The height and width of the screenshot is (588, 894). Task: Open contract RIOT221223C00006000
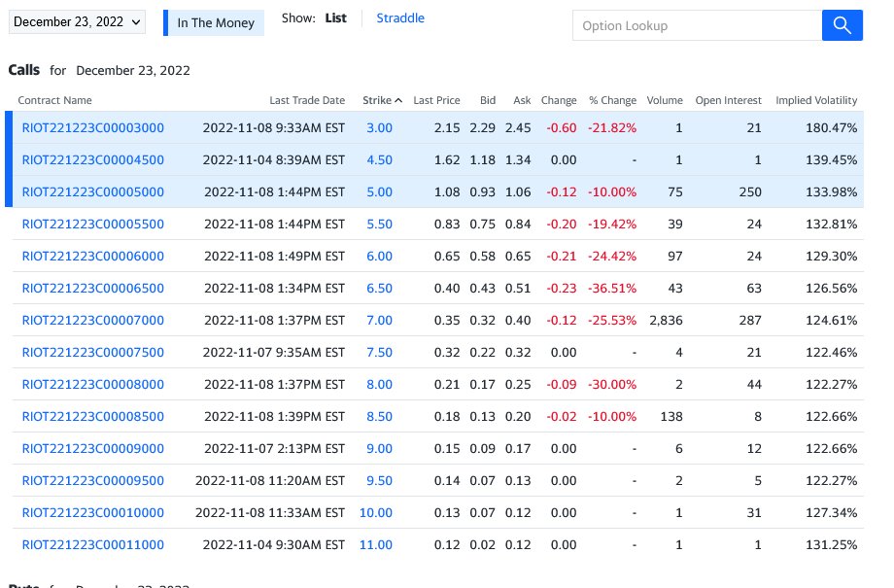93,256
